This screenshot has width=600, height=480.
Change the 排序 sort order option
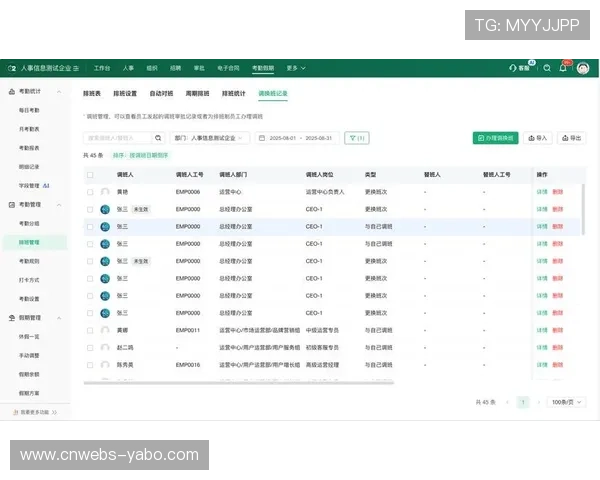[140, 155]
